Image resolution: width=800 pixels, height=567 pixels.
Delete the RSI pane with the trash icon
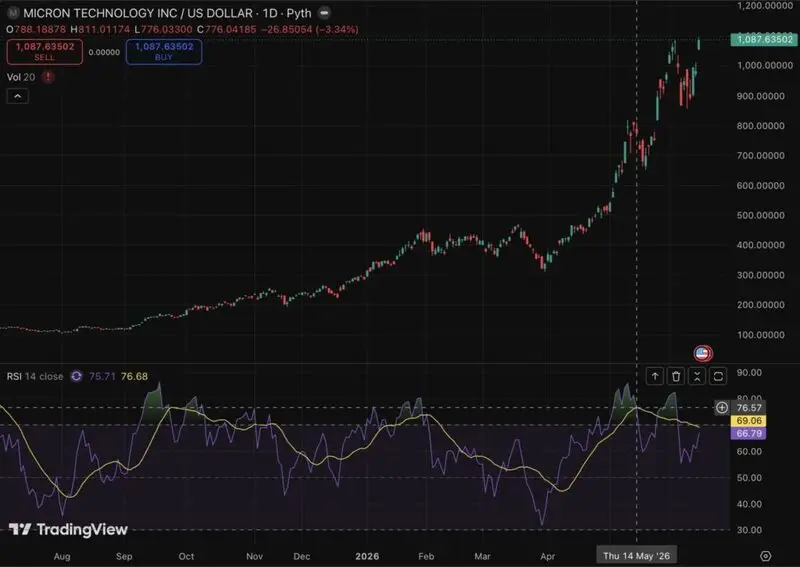[x=676, y=377]
